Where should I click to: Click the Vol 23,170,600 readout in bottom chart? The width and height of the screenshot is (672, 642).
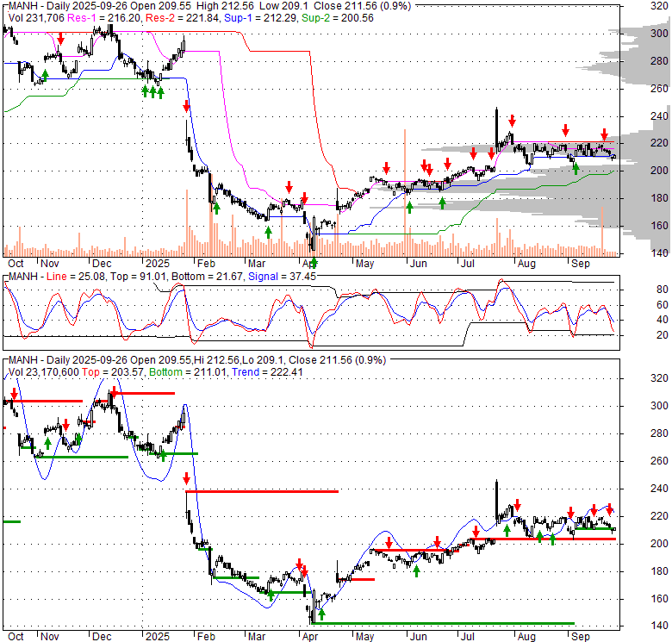(44, 372)
